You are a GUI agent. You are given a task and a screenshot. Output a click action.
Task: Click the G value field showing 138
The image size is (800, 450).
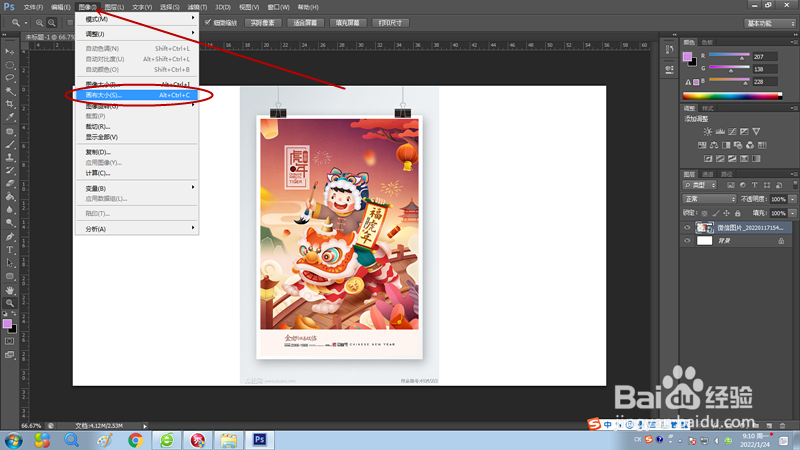(765, 69)
